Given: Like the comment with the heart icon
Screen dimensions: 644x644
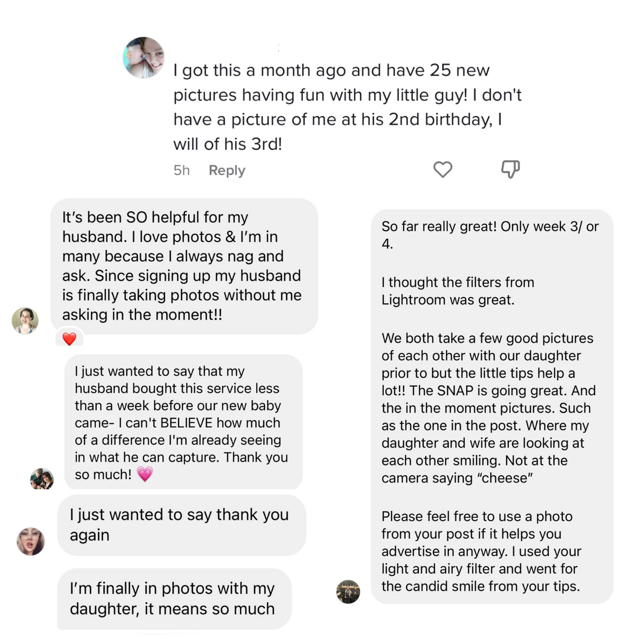Looking at the screenshot, I should (443, 169).
